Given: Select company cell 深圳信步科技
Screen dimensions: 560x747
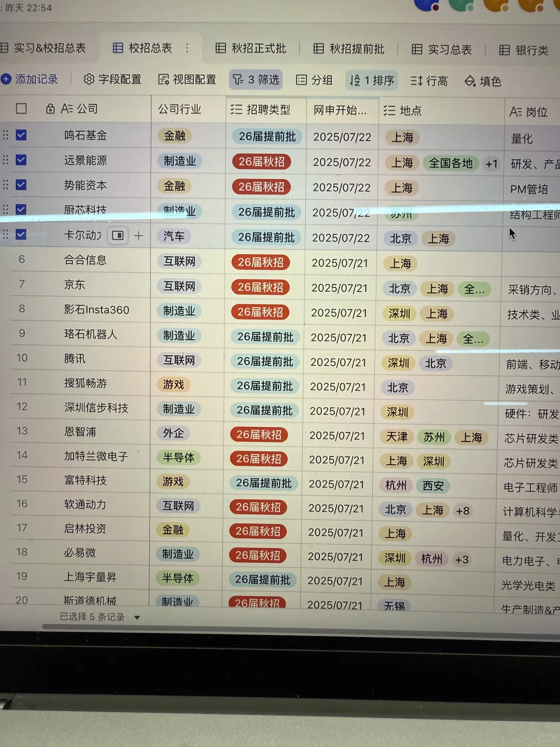Looking at the screenshot, I should 96,408.
